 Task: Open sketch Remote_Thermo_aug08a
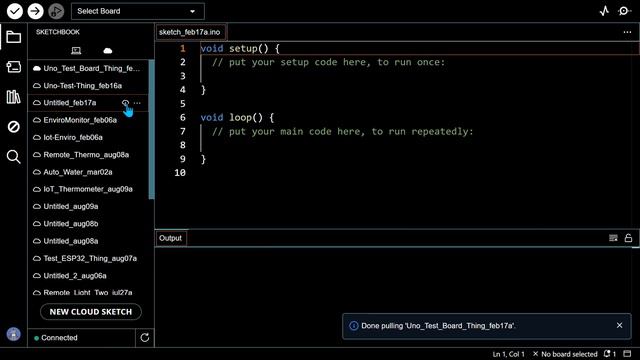[86, 155]
